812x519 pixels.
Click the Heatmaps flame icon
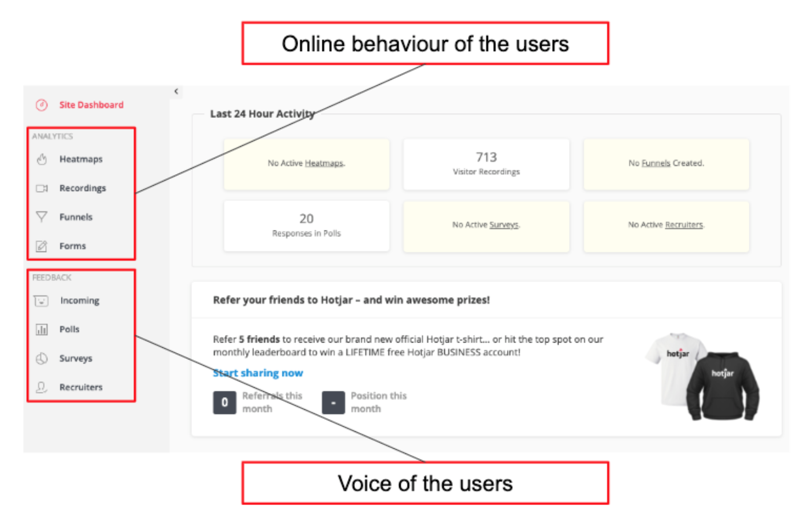(x=42, y=159)
